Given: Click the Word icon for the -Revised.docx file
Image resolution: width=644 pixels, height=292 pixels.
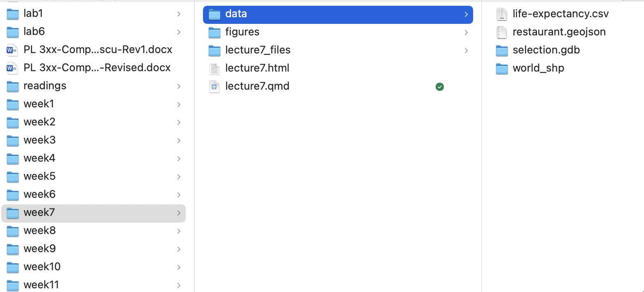Looking at the screenshot, I should (x=12, y=68).
